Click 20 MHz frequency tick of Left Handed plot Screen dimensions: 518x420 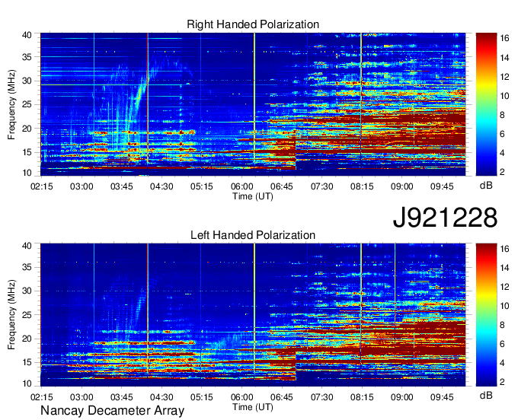point(27,339)
